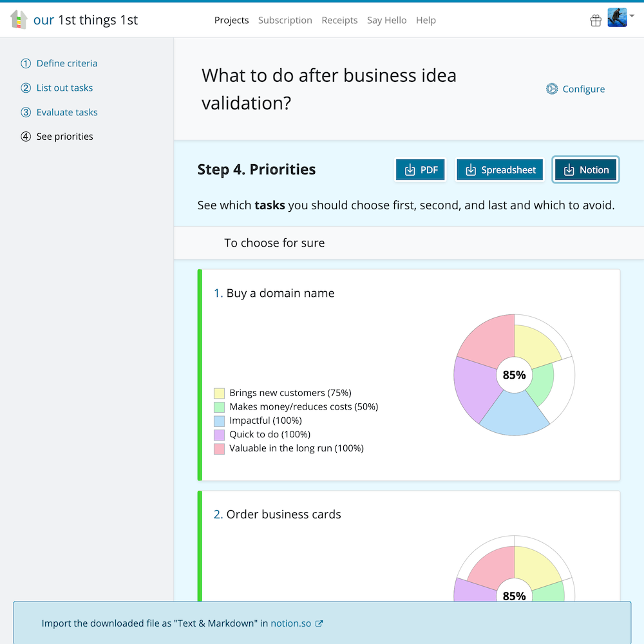
Task: Export priorities to Notion
Action: 585,169
